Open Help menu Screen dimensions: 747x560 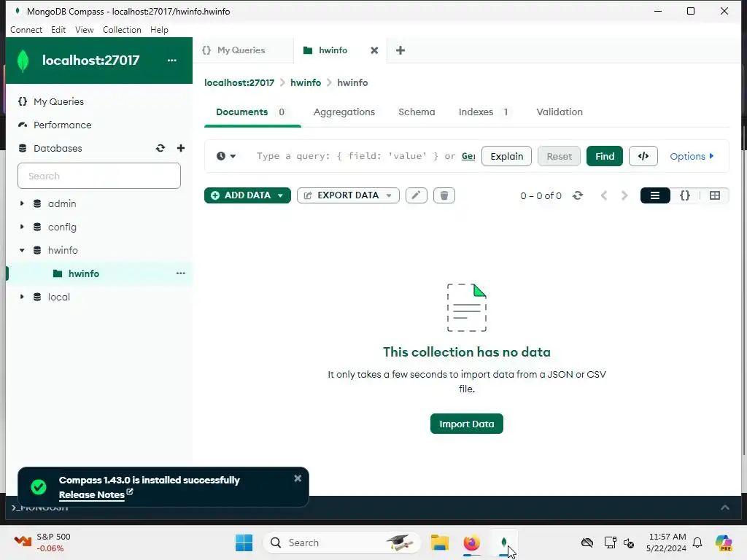point(159,29)
